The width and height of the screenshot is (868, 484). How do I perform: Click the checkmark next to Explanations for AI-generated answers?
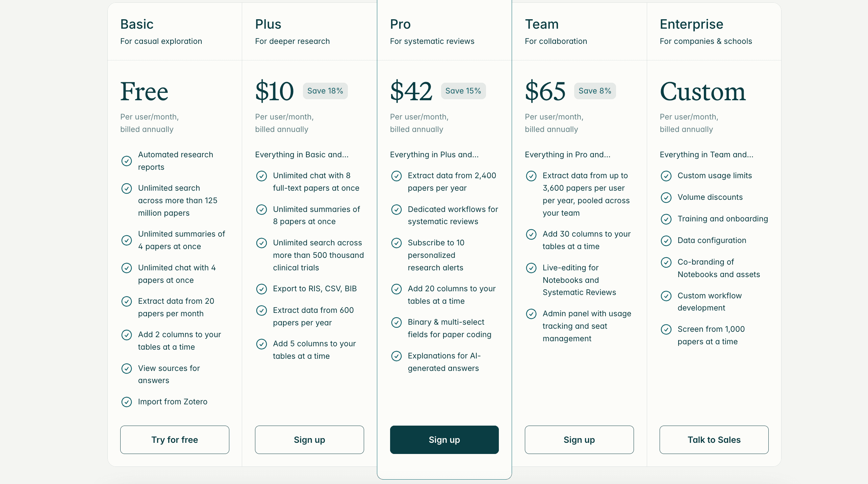397,356
